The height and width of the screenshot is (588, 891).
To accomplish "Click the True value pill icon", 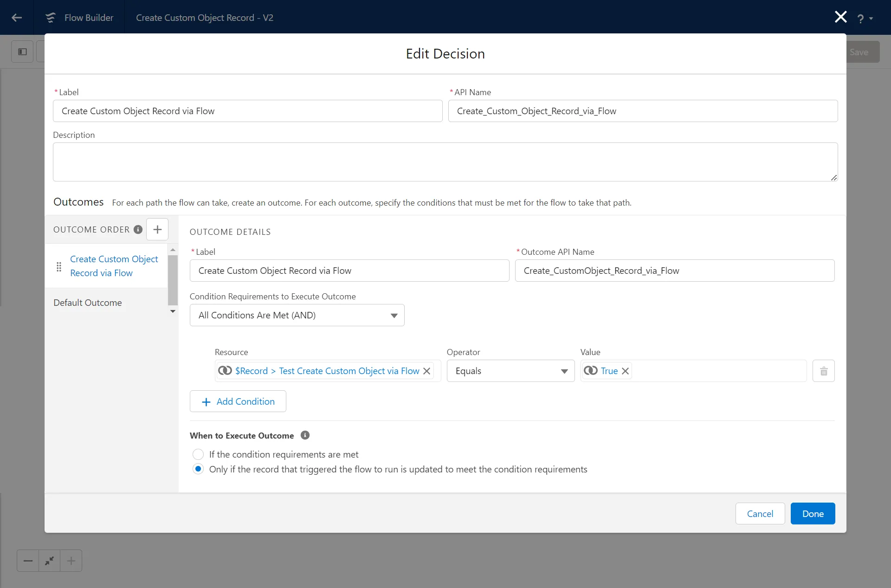I will point(591,370).
